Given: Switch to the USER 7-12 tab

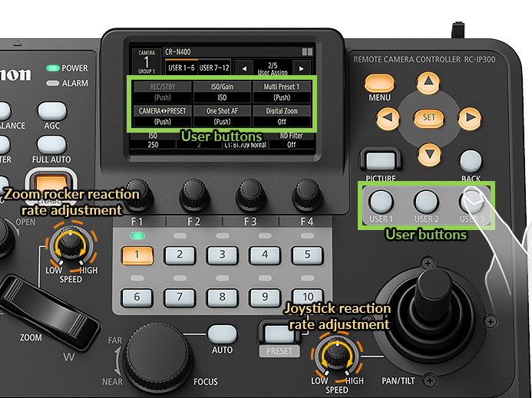Looking at the screenshot, I should (214, 67).
